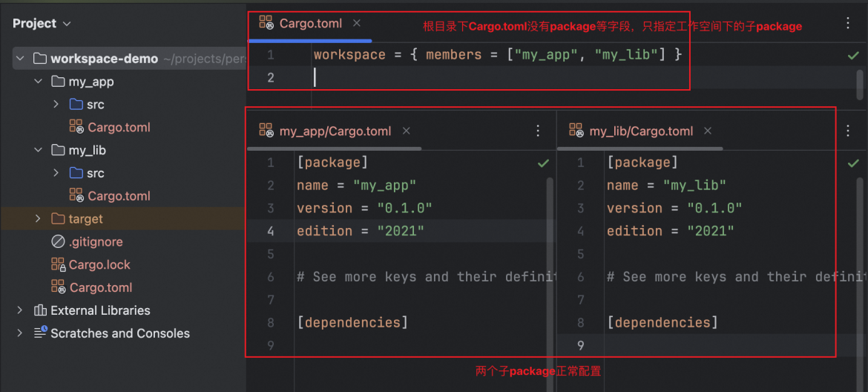Select the .gitignore file
This screenshot has height=392, width=868.
click(95, 241)
